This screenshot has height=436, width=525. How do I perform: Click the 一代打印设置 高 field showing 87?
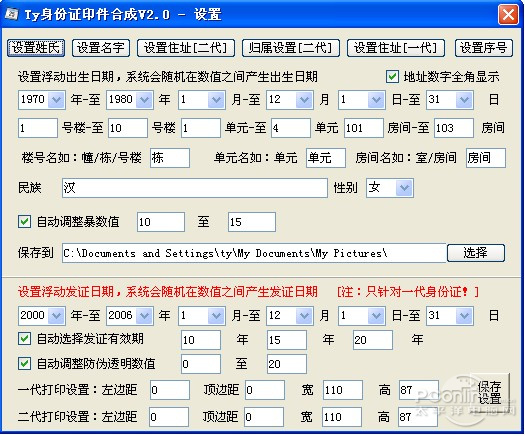[419, 390]
